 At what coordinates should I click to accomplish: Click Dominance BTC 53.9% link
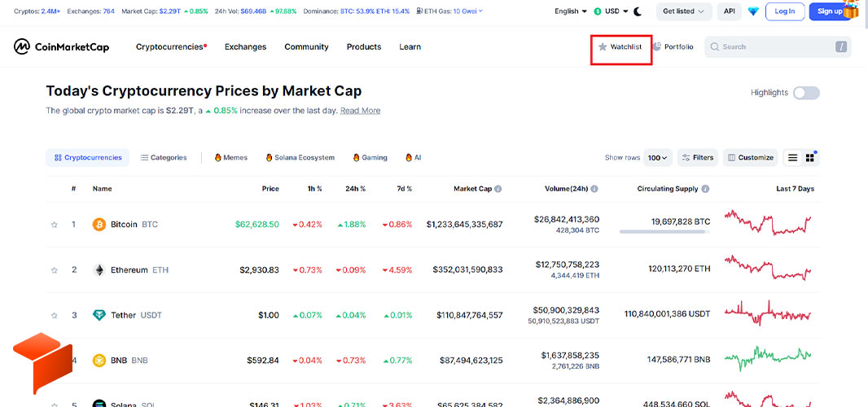[357, 11]
